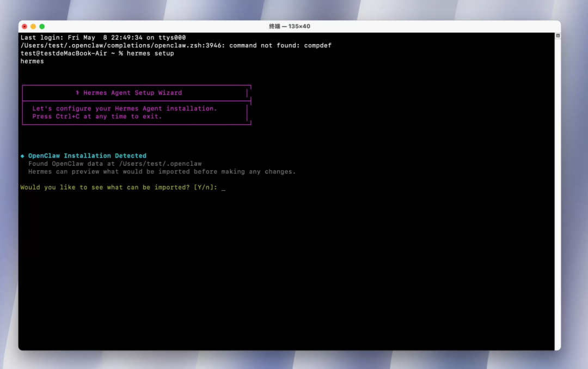The height and width of the screenshot is (369, 588).
Task: Click the caduceus symbol in the wizard banner
Action: tap(78, 93)
